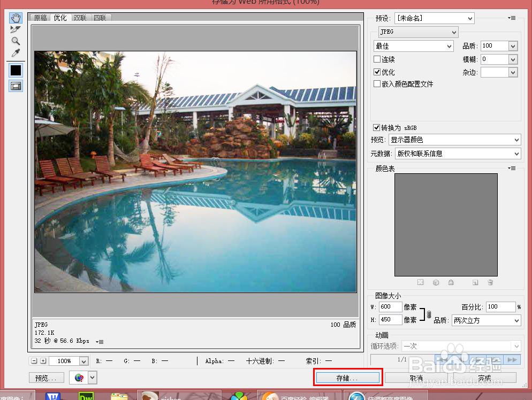The width and height of the screenshot is (532, 400).
Task: Switch to the 原稿 tab
Action: tap(40, 18)
